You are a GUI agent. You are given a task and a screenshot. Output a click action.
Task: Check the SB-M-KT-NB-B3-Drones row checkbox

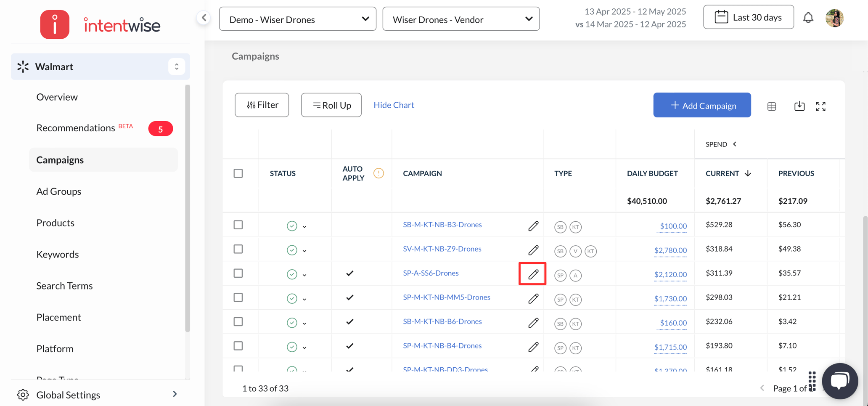238,225
